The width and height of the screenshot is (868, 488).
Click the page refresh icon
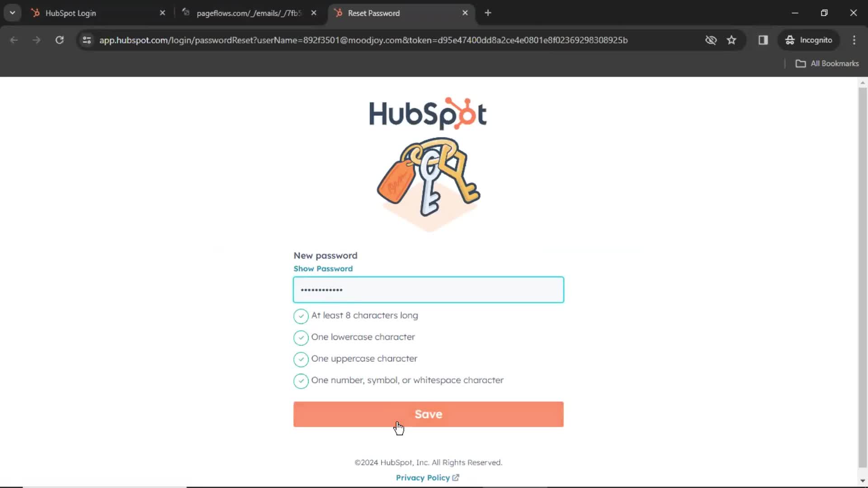(59, 40)
